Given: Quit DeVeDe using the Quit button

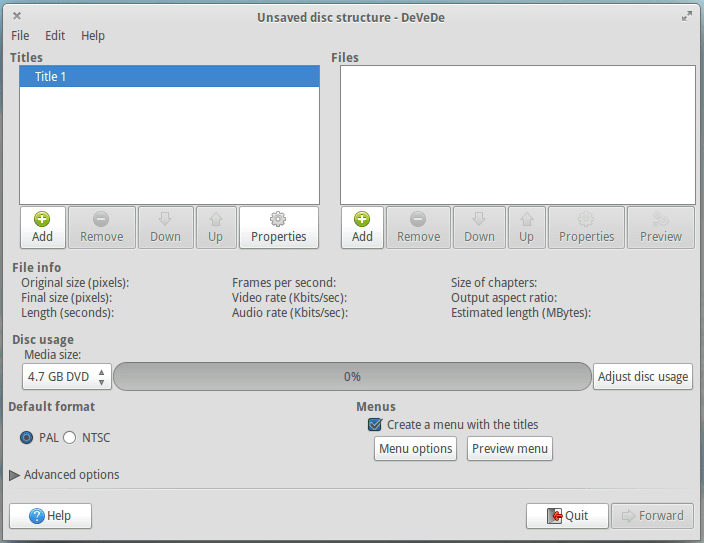Looking at the screenshot, I should point(567,516).
